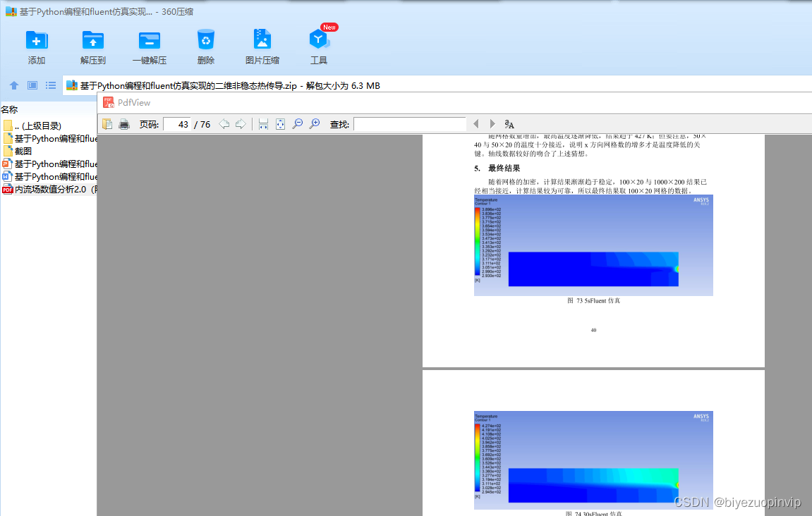Click the fit whole page icon

click(280, 124)
